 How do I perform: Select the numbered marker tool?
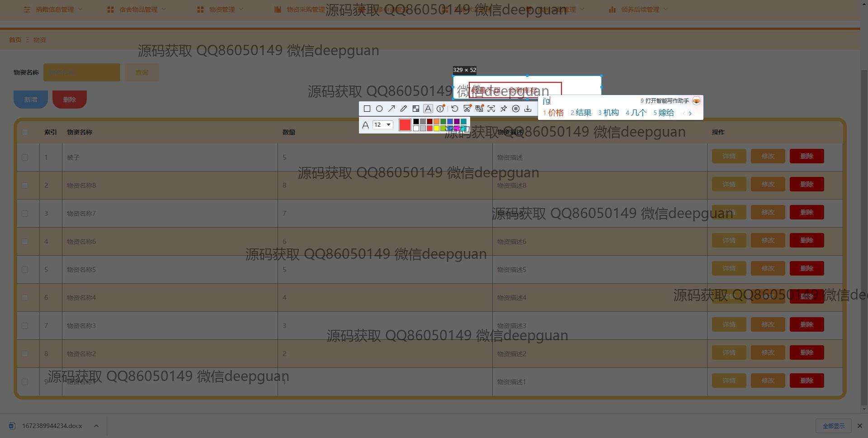[x=440, y=109]
